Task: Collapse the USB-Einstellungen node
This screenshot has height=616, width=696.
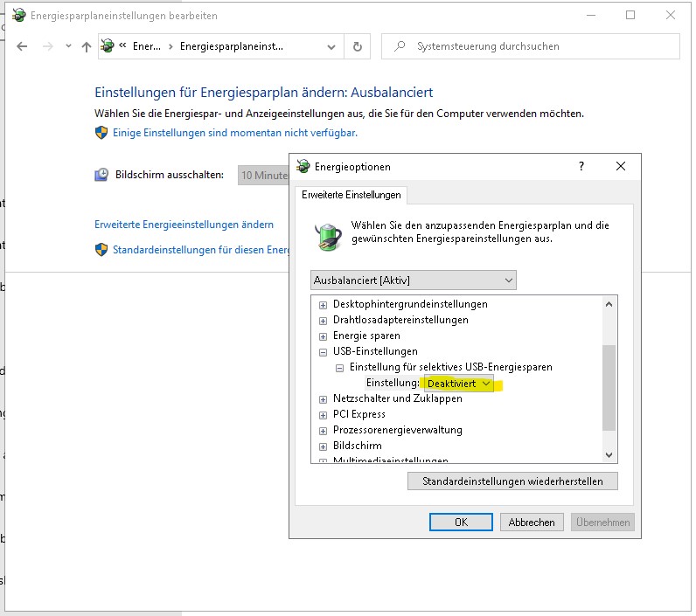Action: pyautogui.click(x=324, y=352)
